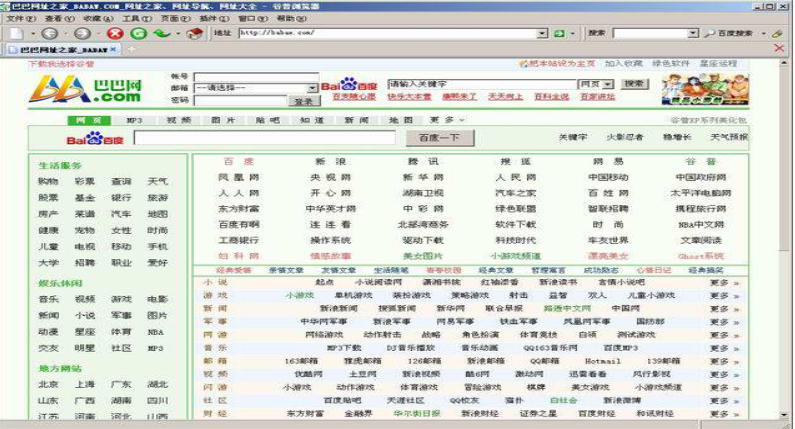Go back with the Back arrow button
This screenshot has height=429, width=795.
(49, 33)
